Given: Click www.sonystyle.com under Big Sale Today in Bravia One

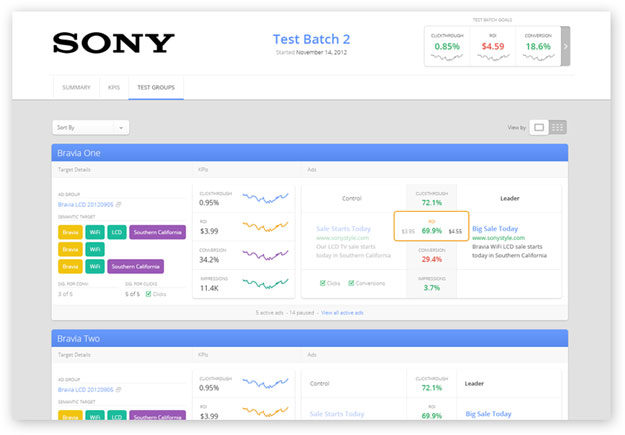Looking at the screenshot, I should [499, 238].
